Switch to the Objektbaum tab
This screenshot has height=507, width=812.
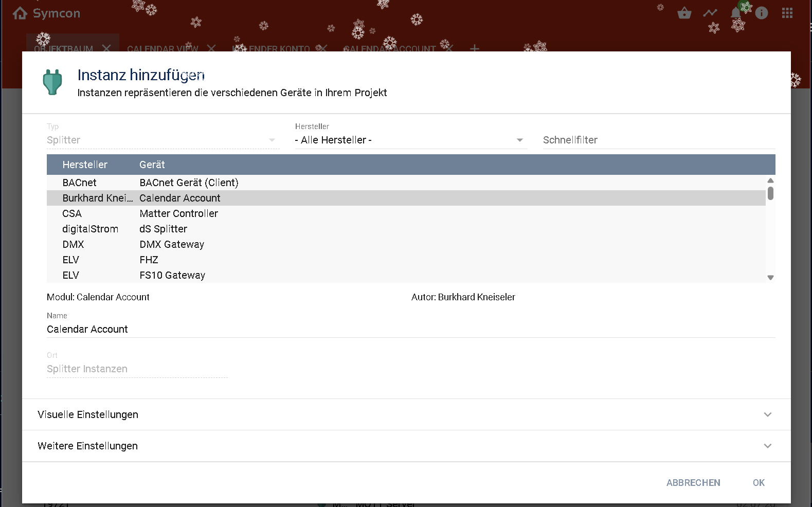tap(64, 48)
